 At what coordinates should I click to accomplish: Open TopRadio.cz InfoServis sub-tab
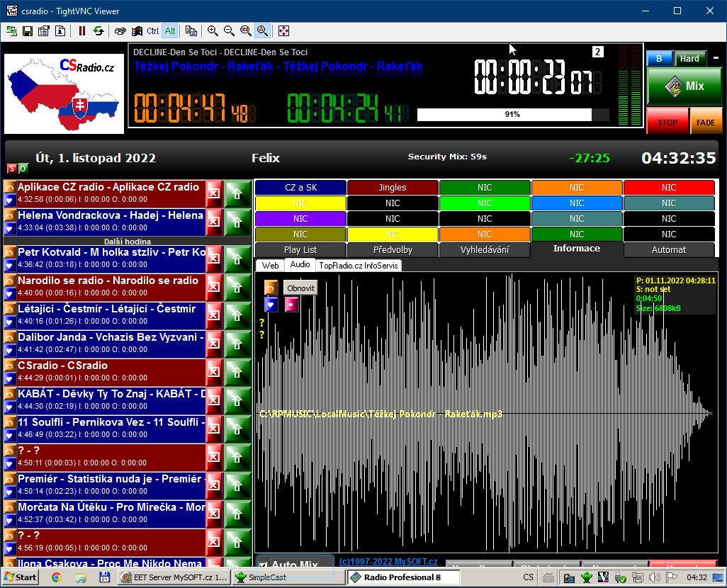[359, 265]
